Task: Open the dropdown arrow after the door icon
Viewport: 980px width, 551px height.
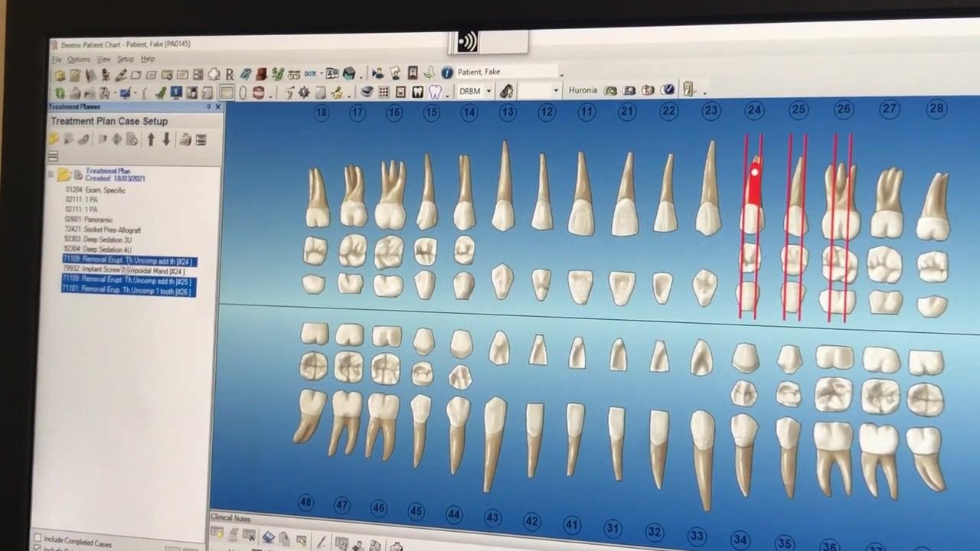Action: (x=704, y=93)
